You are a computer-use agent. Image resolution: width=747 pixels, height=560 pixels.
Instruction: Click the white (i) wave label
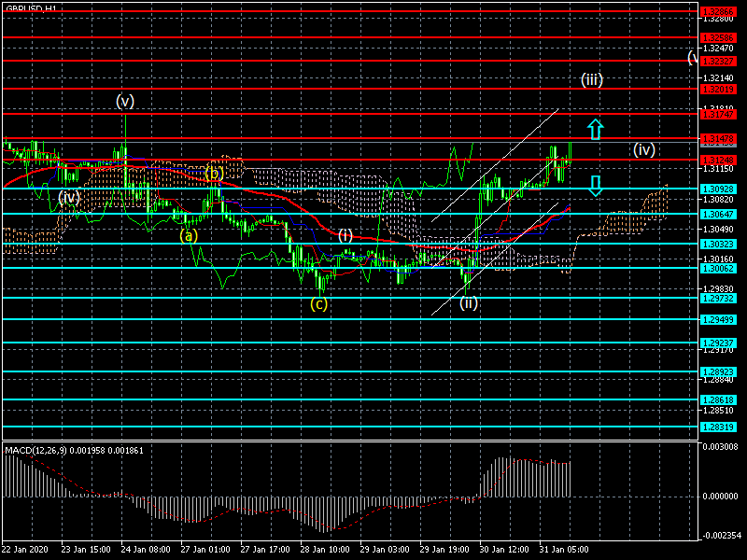pyautogui.click(x=345, y=235)
